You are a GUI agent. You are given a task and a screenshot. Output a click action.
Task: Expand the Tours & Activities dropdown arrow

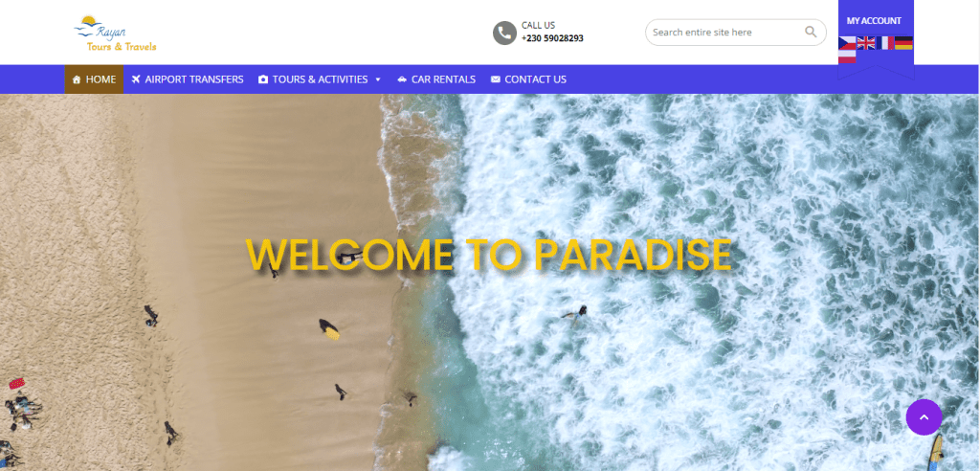coord(377,79)
